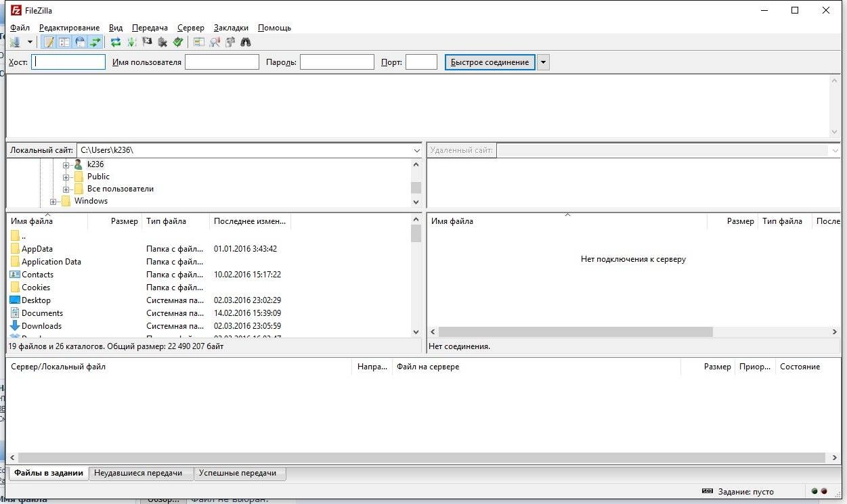Image resolution: width=847 pixels, height=504 pixels.
Task: Focus the Имя пользователя input field
Action: pos(222,62)
